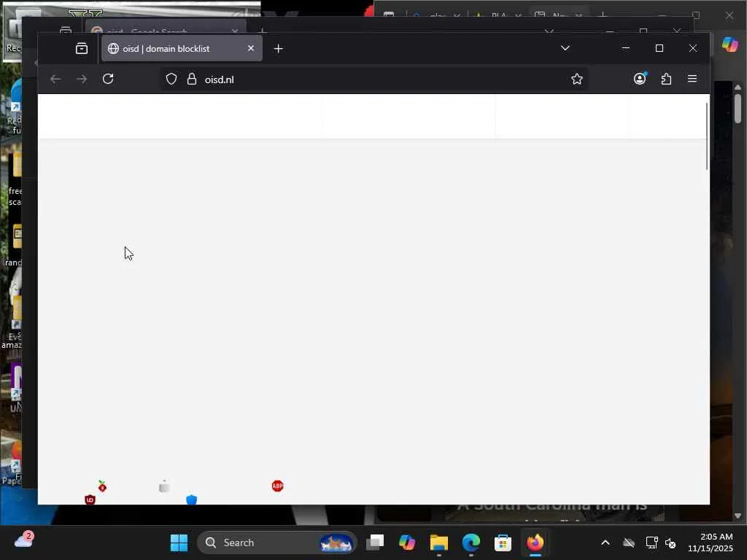Minimize the front Firefox window
Screen dimensions: 747x560
[626, 48]
